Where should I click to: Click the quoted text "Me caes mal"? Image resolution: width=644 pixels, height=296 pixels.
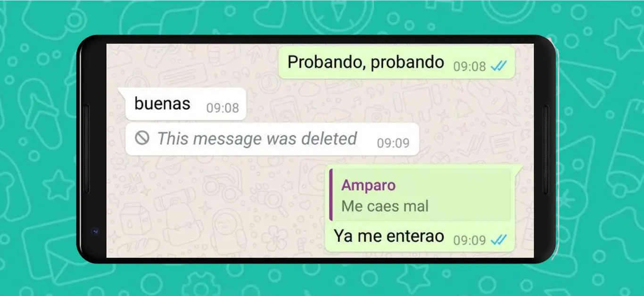pyautogui.click(x=385, y=206)
